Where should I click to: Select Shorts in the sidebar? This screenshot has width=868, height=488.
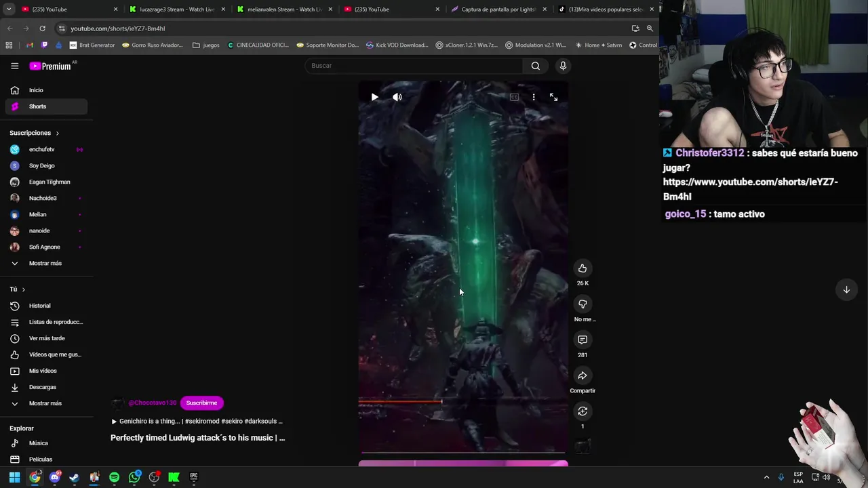coord(46,106)
